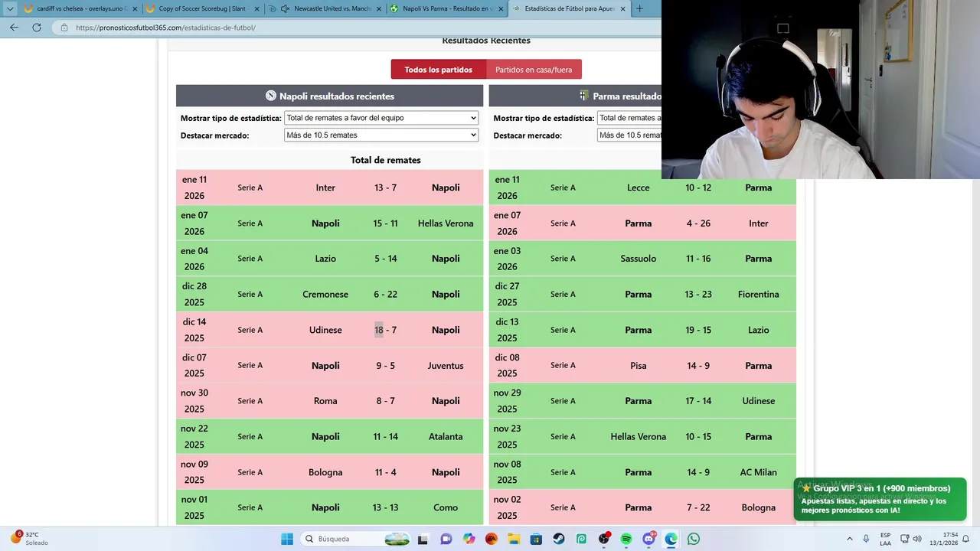Open the tab list chevron at top left
The image size is (980, 551).
[9, 8]
